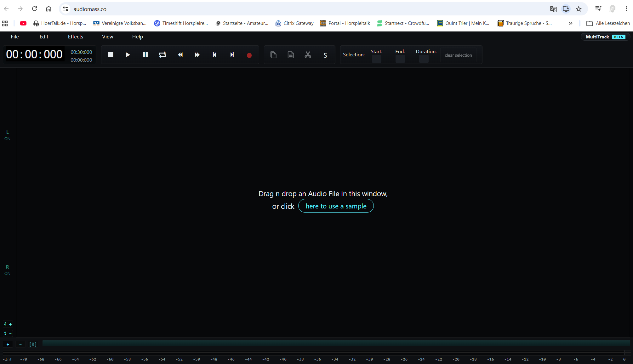This screenshot has width=633, height=364.
Task: Click the selection Duration value field
Action: tap(424, 59)
